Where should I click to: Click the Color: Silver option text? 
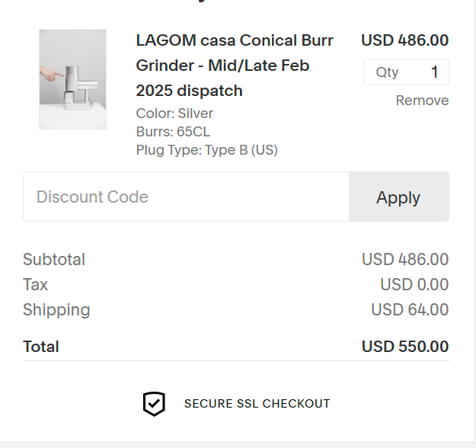tap(174, 114)
